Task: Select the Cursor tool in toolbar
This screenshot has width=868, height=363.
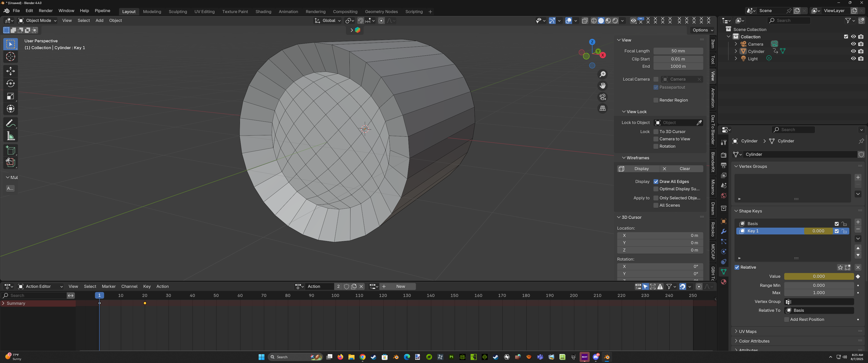Action: pyautogui.click(x=10, y=56)
